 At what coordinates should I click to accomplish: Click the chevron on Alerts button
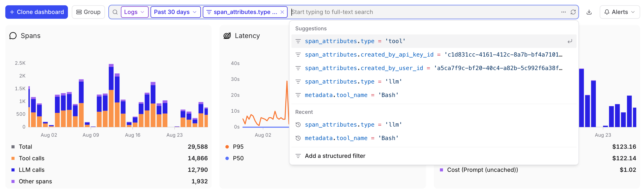pyautogui.click(x=633, y=12)
